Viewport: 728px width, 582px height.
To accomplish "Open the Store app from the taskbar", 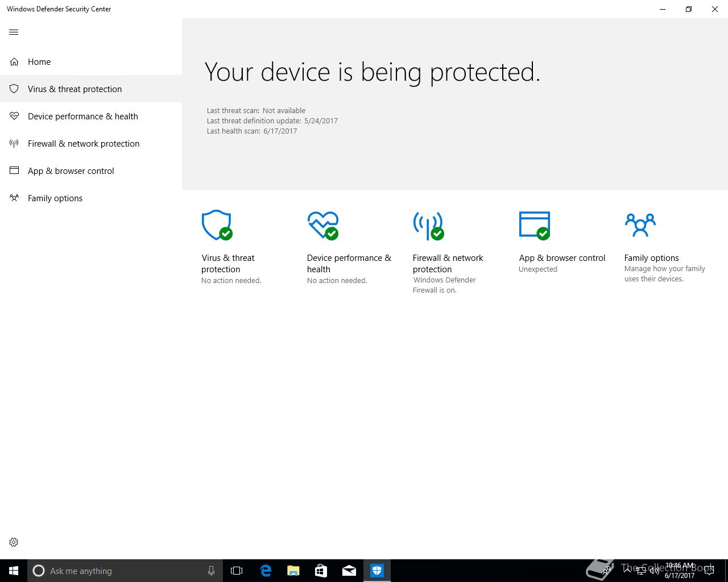I will 321,571.
